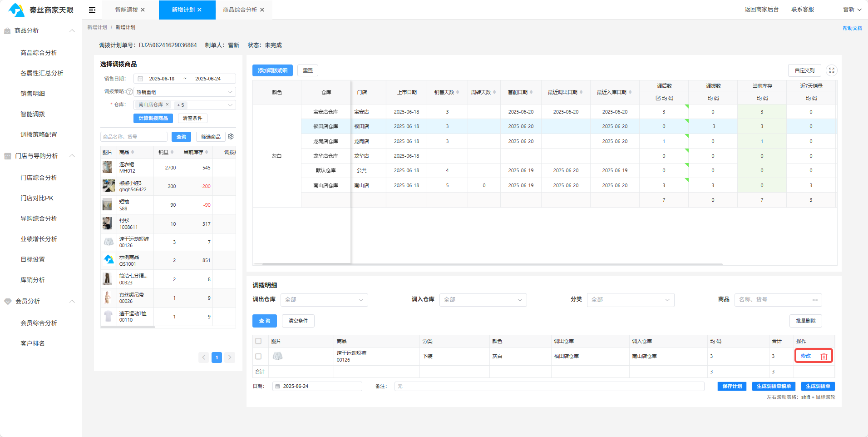Viewport: 868px width, 437px height.
Task: Open 调拨策略配置 in the sidebar
Action: (x=39, y=134)
